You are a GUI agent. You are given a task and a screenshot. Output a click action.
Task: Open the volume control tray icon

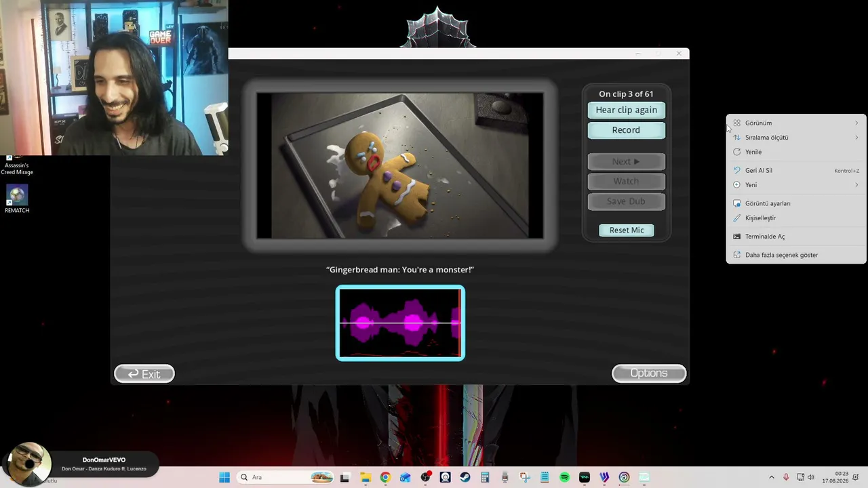(x=811, y=477)
